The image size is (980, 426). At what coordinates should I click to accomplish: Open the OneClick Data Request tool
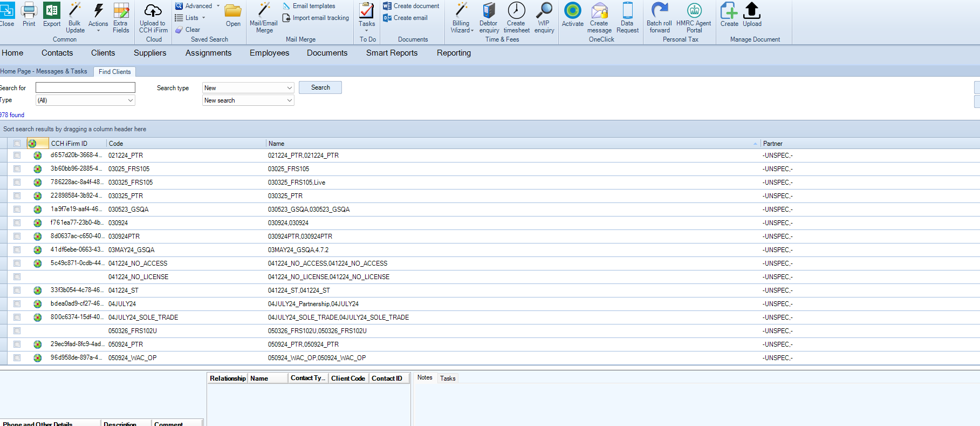point(627,17)
